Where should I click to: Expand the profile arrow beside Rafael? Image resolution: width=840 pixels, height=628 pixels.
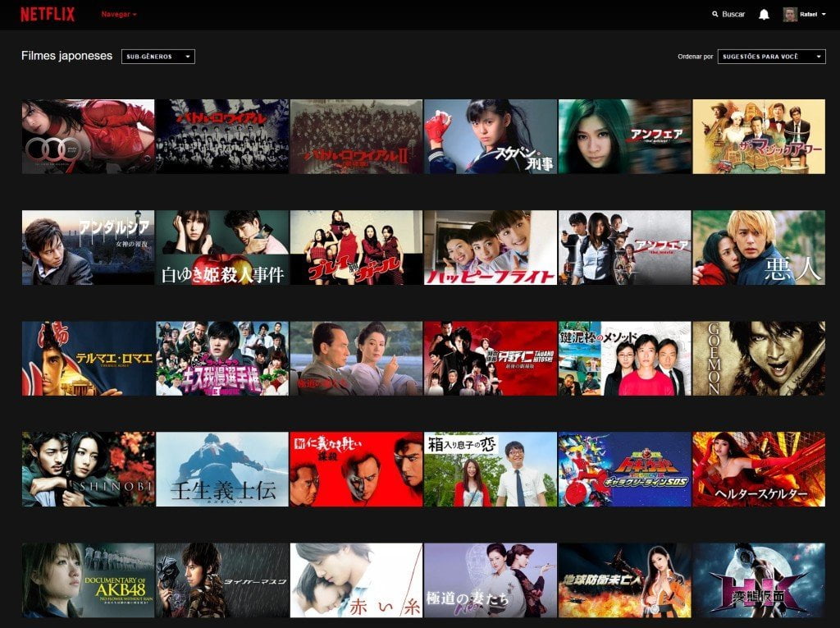pos(824,15)
